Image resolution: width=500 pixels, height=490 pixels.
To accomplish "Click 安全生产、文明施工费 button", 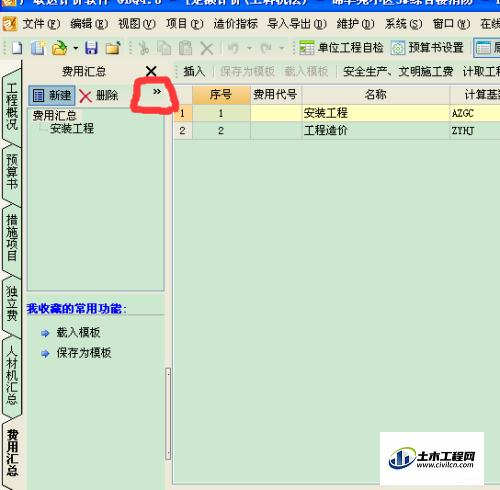I will (x=398, y=71).
